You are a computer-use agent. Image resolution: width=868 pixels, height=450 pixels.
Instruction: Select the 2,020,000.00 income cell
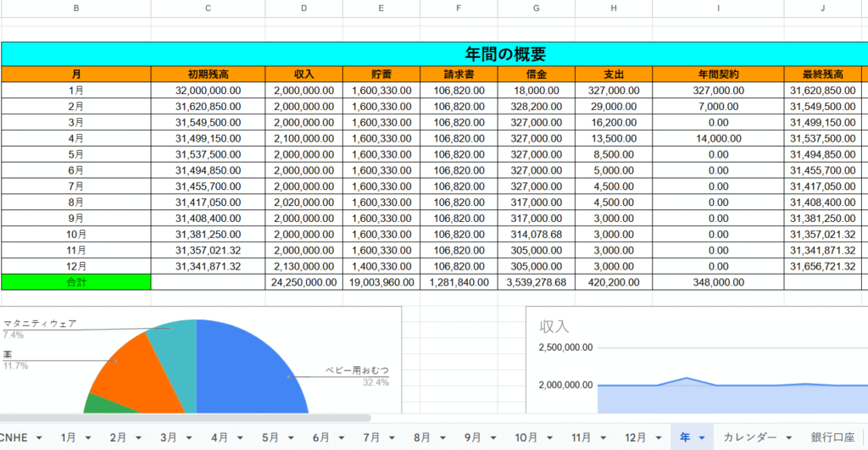click(304, 203)
